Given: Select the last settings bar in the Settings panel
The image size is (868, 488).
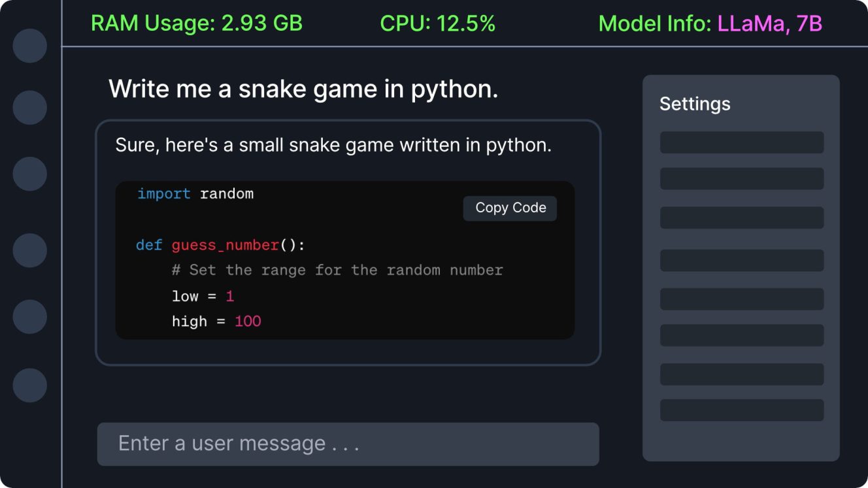Looking at the screenshot, I should pos(742,410).
